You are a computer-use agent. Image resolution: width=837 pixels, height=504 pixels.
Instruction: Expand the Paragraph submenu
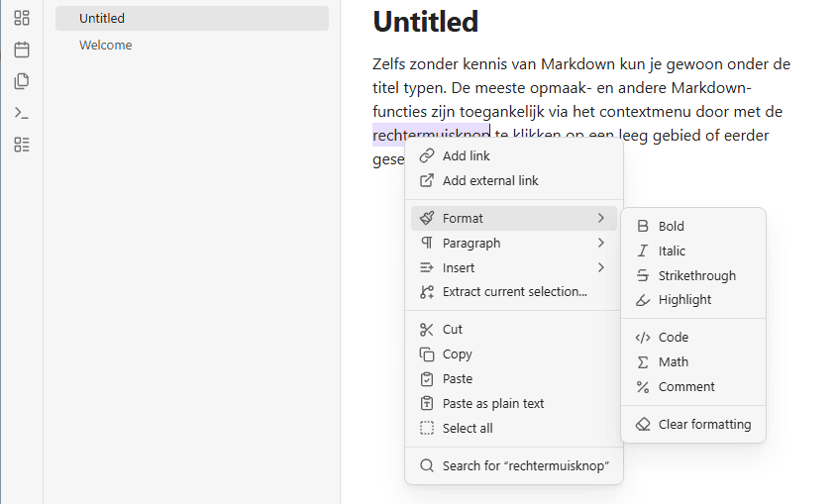click(x=514, y=244)
